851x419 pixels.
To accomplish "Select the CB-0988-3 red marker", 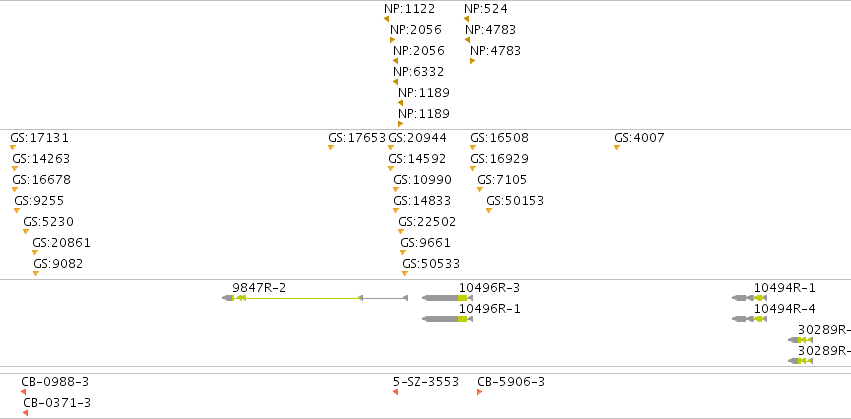I will 24,392.
